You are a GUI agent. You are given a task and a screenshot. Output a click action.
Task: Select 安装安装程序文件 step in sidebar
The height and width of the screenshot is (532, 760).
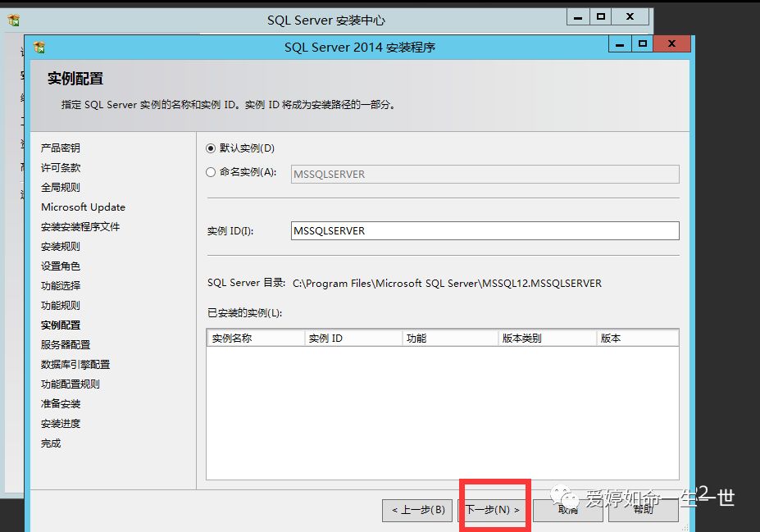(80, 227)
